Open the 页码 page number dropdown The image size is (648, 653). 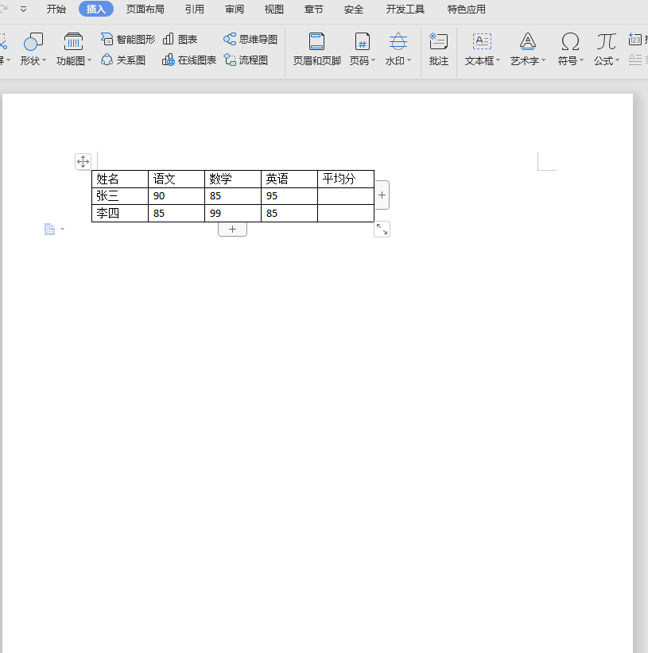click(x=362, y=61)
